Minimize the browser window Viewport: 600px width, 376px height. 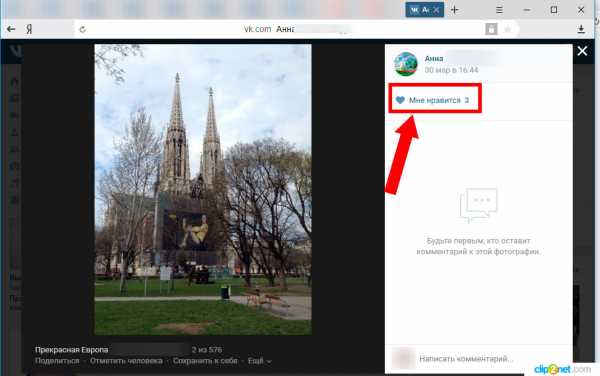click(527, 10)
